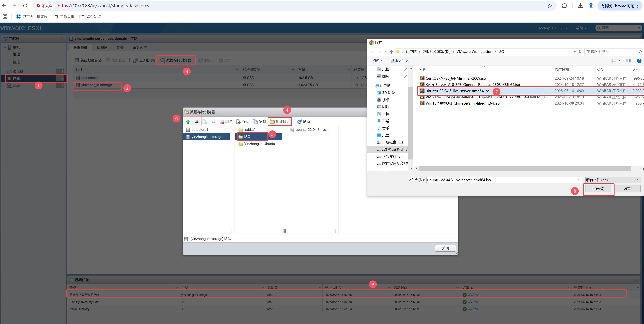Expand the root@10.0.0.88 user dropdown
The width and height of the screenshot is (644, 324).
click(x=553, y=28)
